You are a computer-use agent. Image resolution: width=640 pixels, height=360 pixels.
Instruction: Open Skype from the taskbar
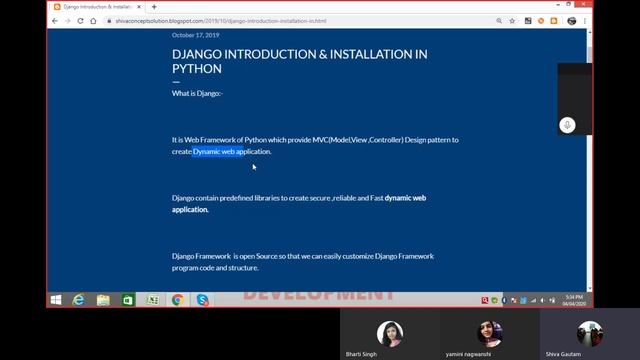(202, 300)
